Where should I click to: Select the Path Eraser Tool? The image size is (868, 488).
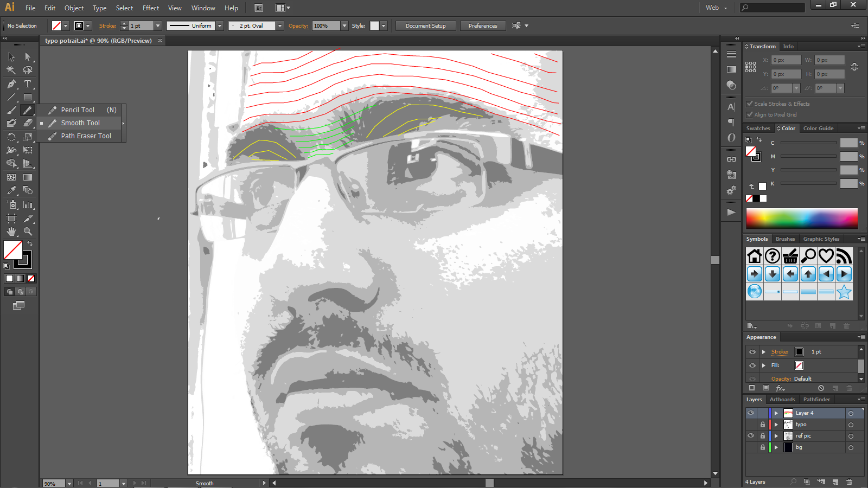tap(84, 136)
